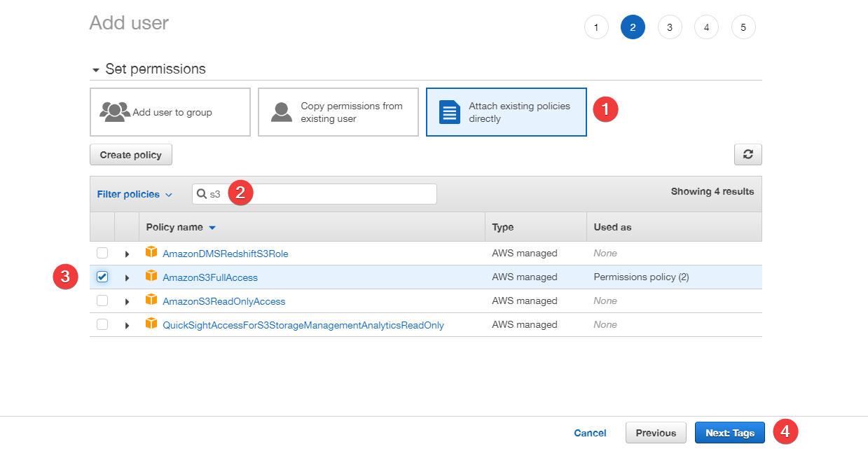The height and width of the screenshot is (449, 868).
Task: Refresh the policy list
Action: tap(748, 154)
